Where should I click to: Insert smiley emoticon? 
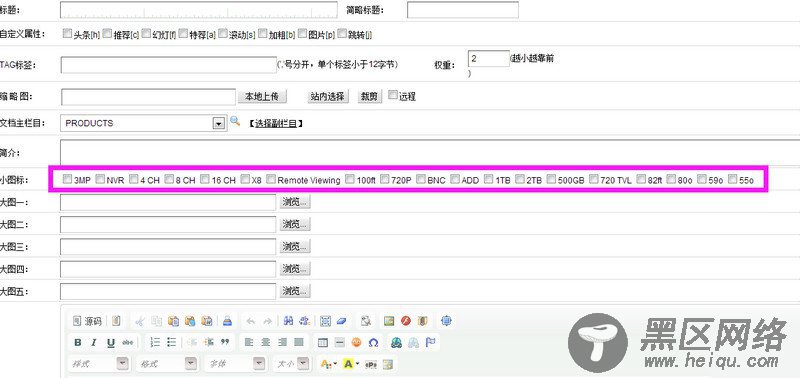(357, 342)
